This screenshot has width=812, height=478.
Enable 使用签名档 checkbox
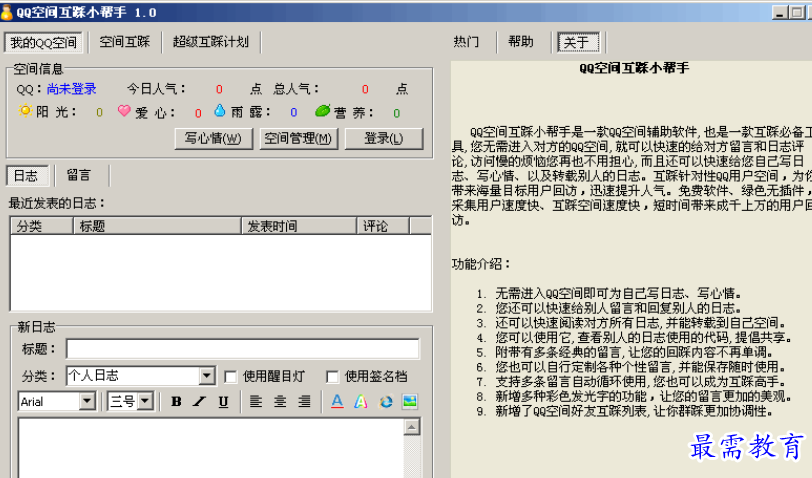[x=332, y=376]
